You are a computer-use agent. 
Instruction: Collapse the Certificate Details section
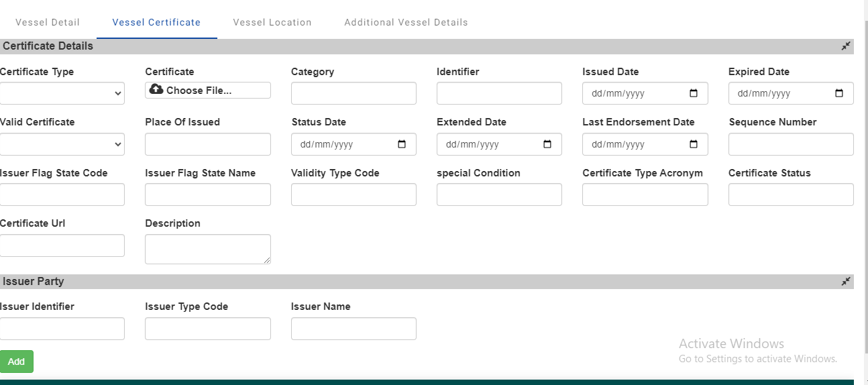point(846,46)
